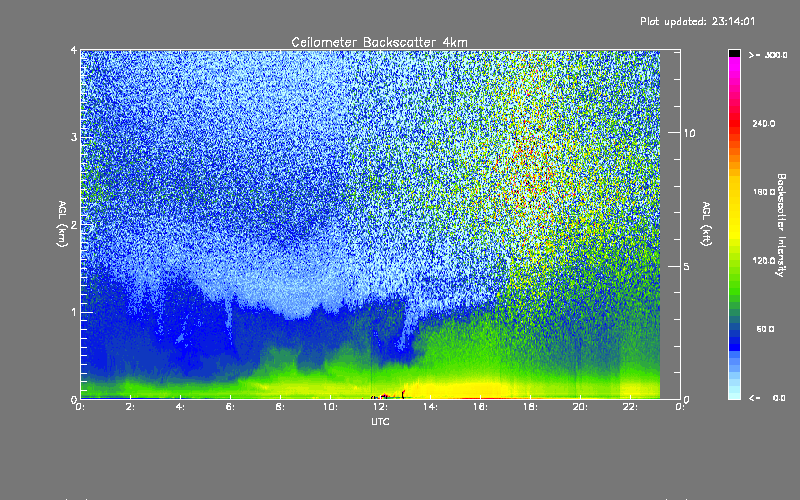Click the '1' tick on AGL (km) axis

click(x=74, y=312)
